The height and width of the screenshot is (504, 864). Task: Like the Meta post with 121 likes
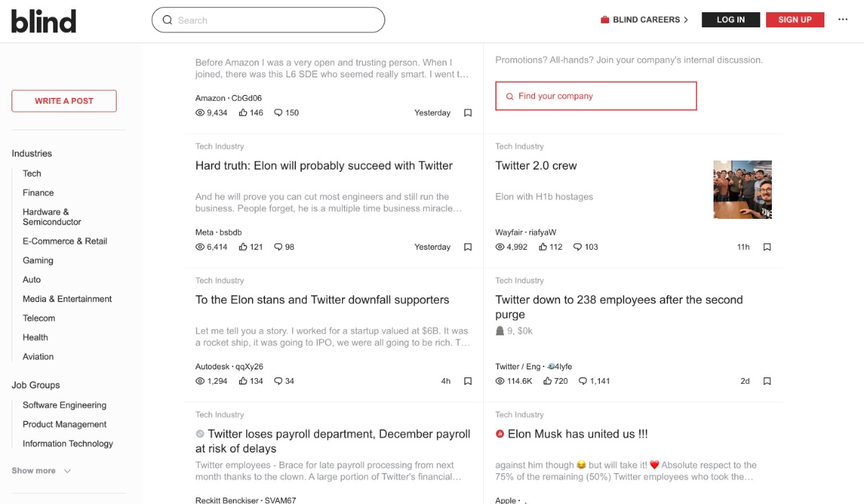click(x=243, y=247)
